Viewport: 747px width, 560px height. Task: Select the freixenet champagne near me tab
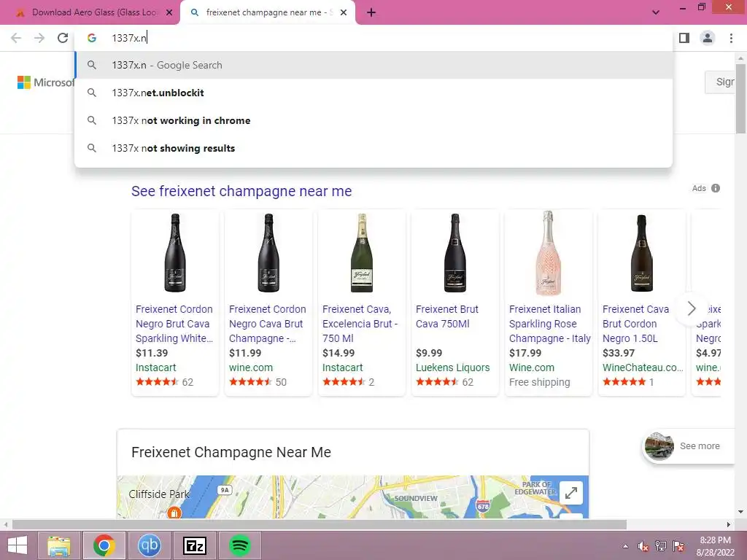point(268,13)
